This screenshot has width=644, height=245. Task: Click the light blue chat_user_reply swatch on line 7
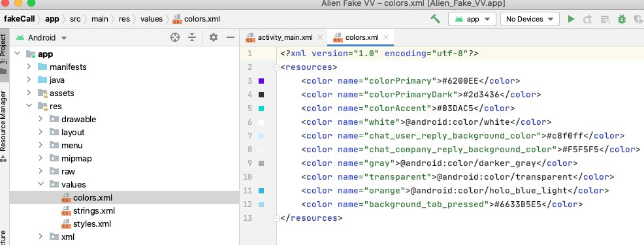pyautogui.click(x=261, y=136)
